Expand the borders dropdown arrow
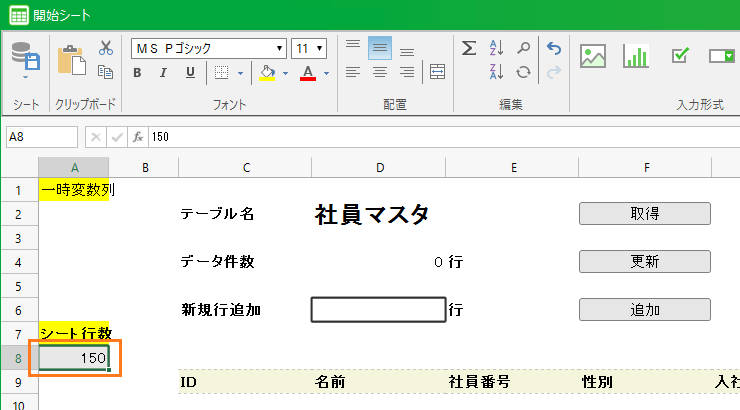This screenshot has width=740, height=410. 240,73
